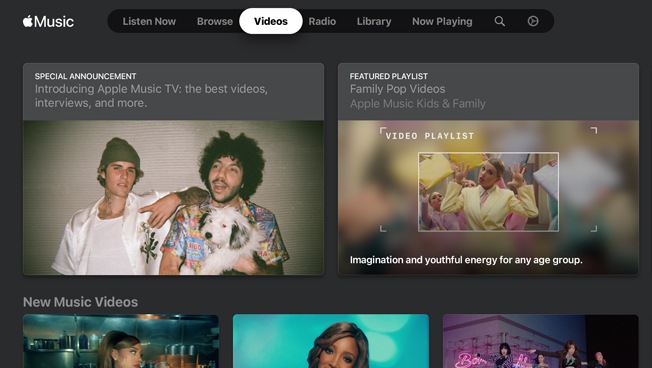The height and width of the screenshot is (368, 652).
Task: Click the Family Pop Videos title
Action: pos(397,89)
